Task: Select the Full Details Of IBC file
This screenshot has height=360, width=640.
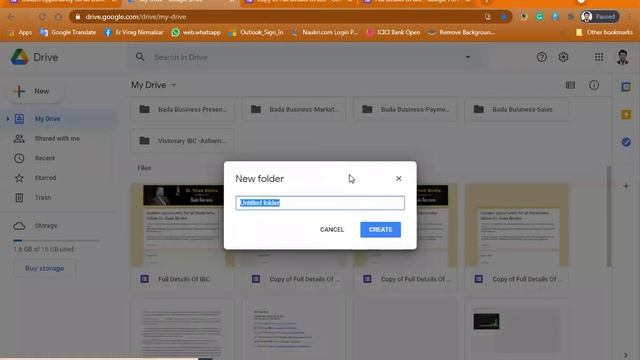Action: tap(182, 237)
